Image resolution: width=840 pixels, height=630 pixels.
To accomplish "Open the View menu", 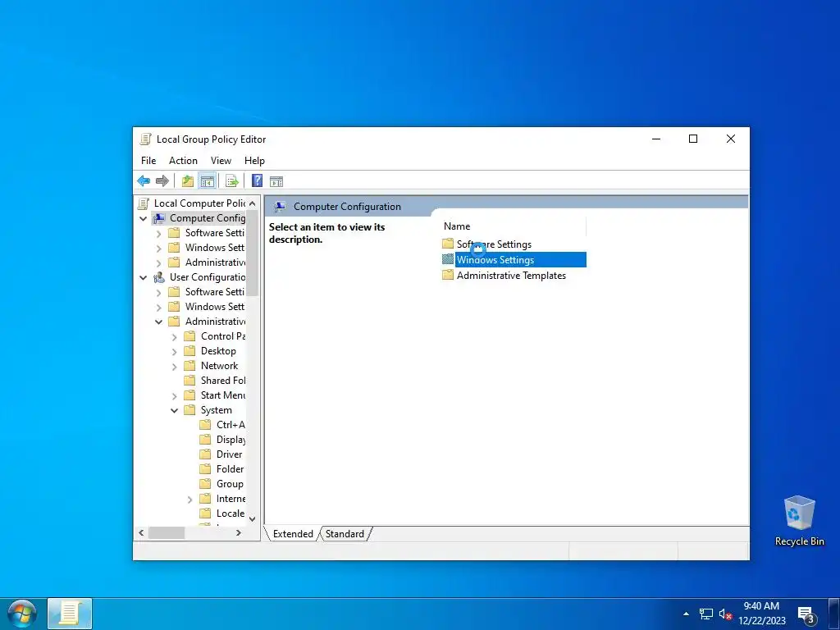I will 221,161.
